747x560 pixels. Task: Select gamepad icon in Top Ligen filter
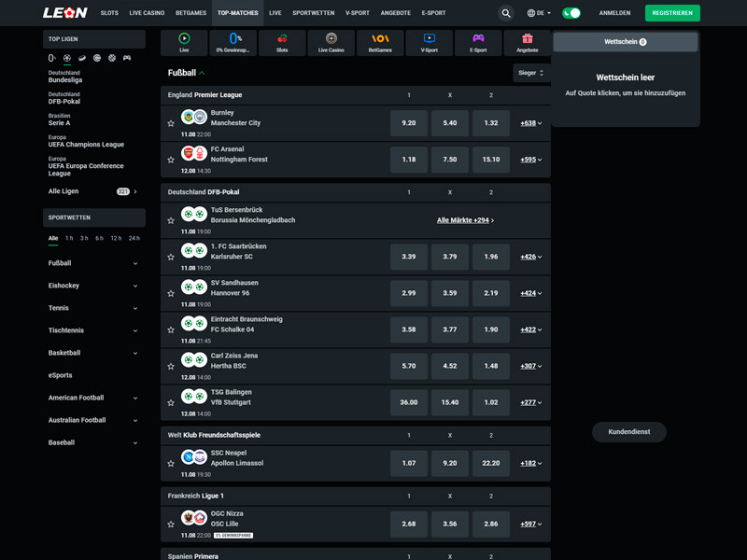(x=127, y=58)
